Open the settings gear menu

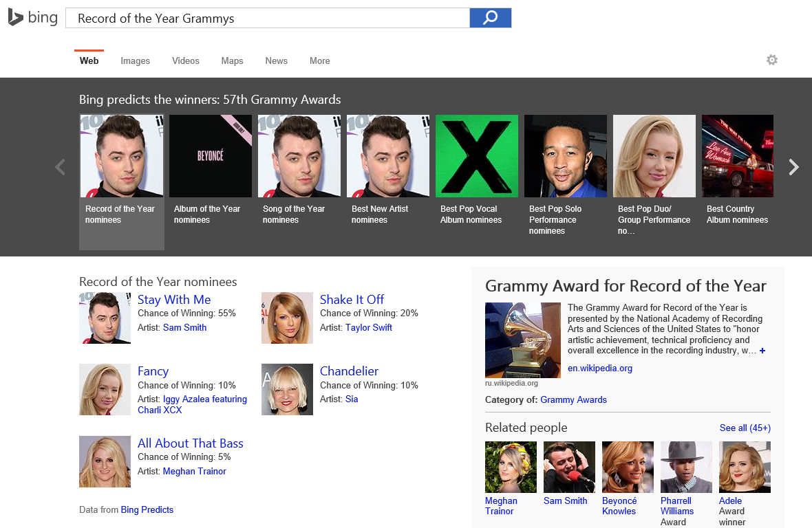pos(772,60)
